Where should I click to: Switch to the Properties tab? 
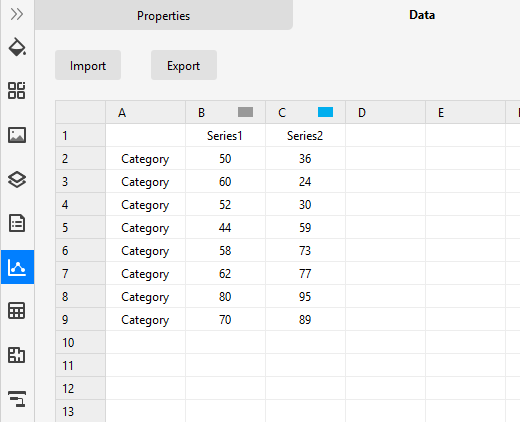click(164, 15)
